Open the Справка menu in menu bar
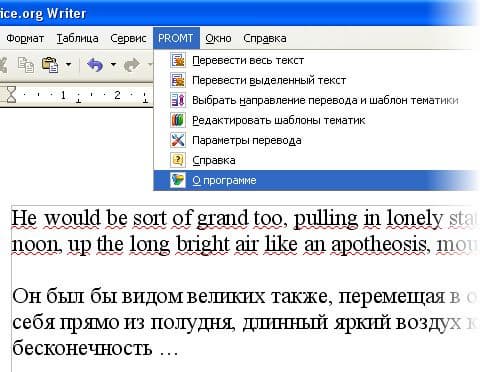480x372 pixels. click(265, 38)
